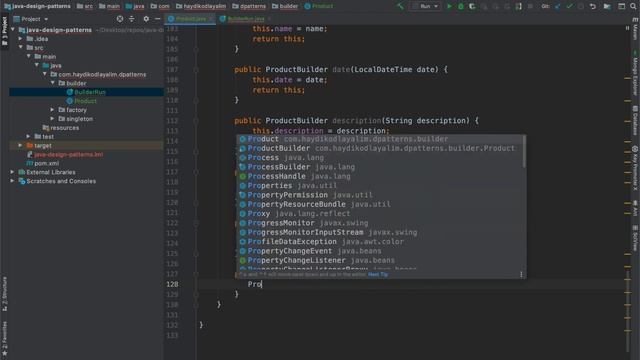Open the stop process icon in toolbar
This screenshot has height=360, width=640.
click(x=530, y=6)
